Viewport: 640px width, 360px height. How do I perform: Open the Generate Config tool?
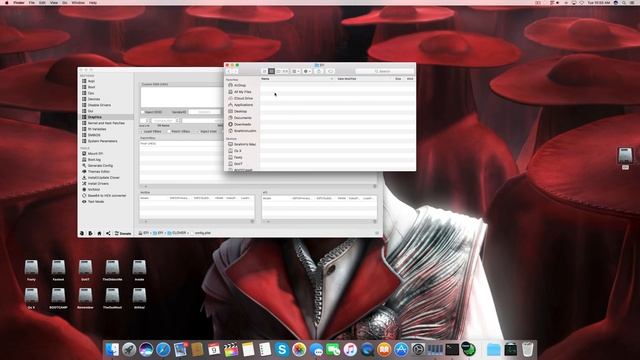point(100,166)
